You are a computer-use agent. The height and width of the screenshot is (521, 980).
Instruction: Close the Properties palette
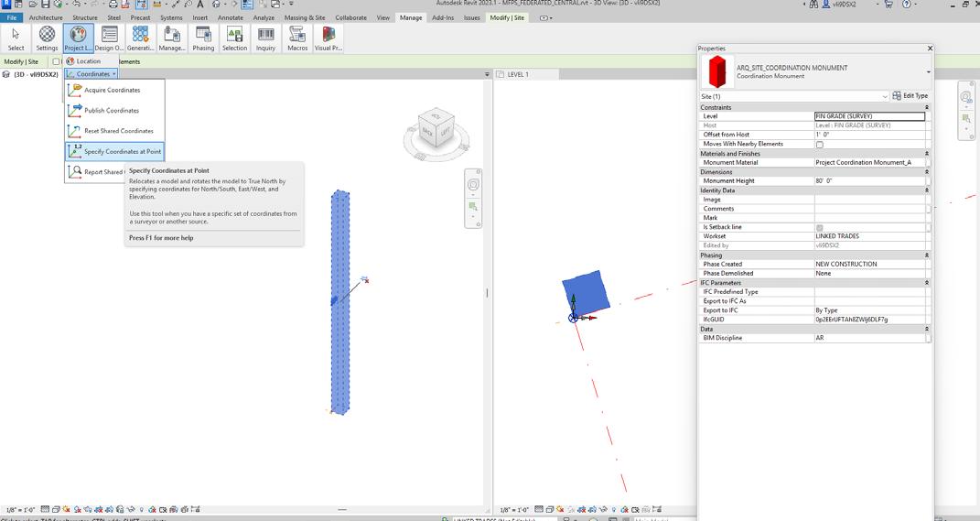930,49
